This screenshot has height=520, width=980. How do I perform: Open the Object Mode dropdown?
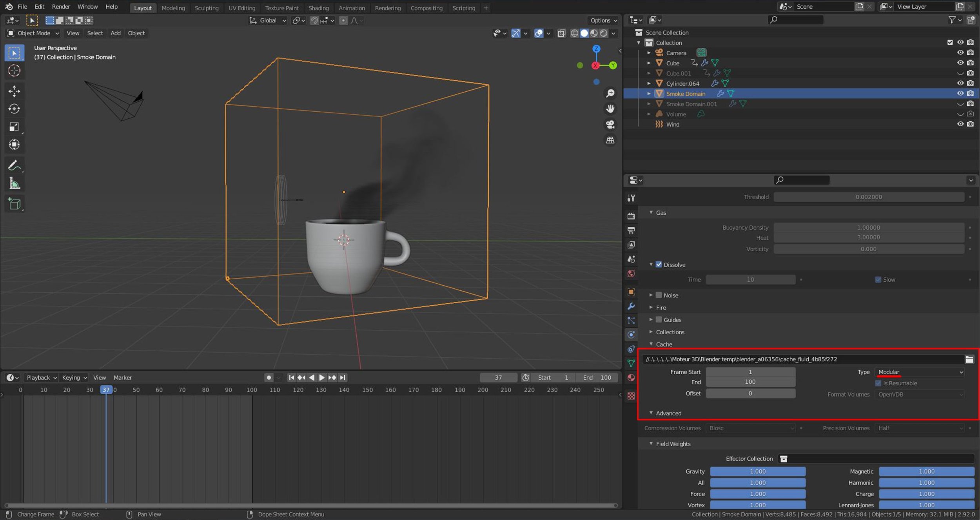[33, 33]
